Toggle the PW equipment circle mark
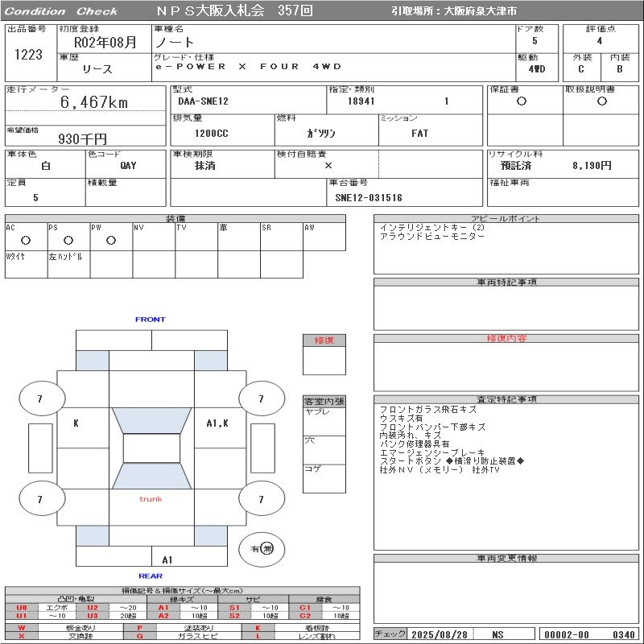 (111, 240)
